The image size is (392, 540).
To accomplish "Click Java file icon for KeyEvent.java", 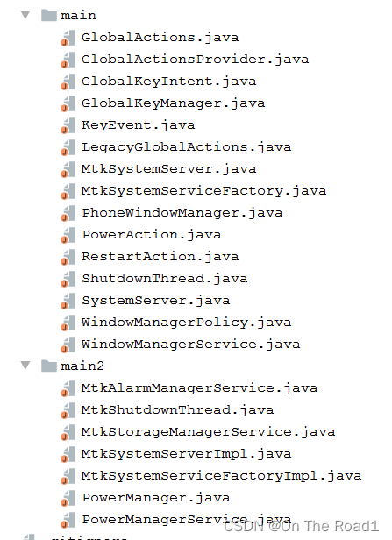I will click(68, 125).
